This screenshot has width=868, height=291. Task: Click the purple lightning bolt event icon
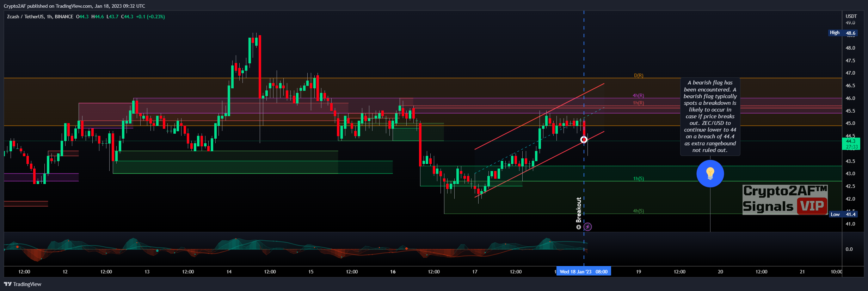[x=587, y=227]
